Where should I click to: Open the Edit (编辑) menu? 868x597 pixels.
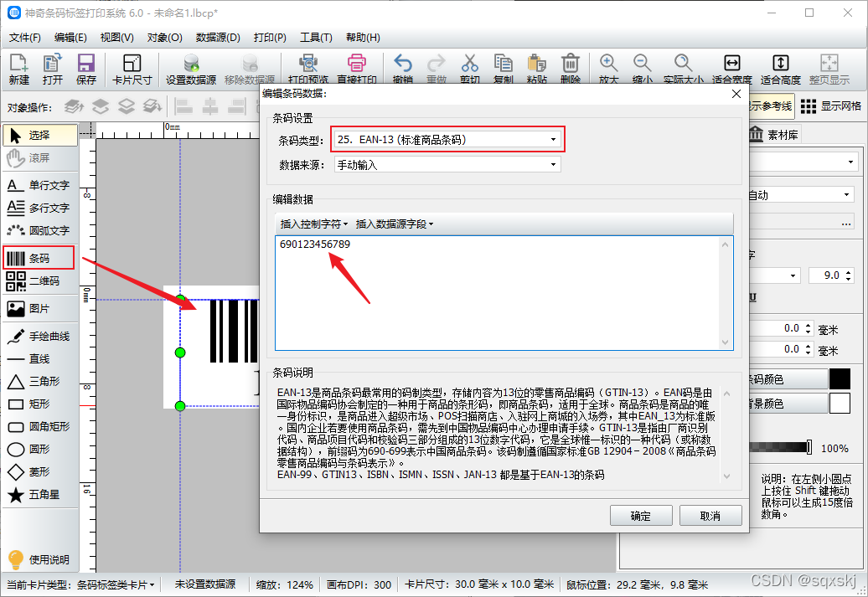(71, 38)
